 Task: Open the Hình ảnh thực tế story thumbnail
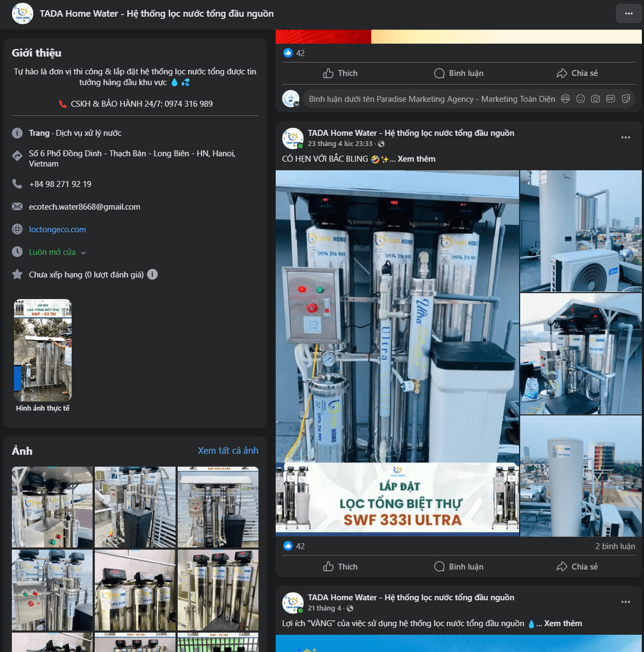tap(43, 350)
